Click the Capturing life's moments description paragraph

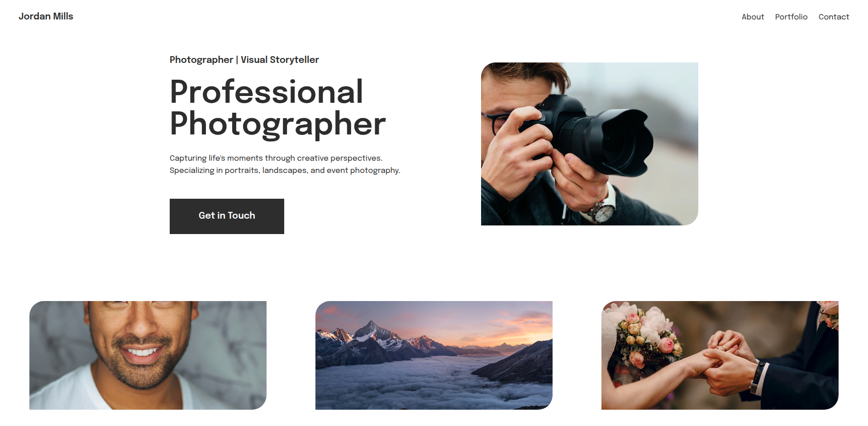click(285, 164)
